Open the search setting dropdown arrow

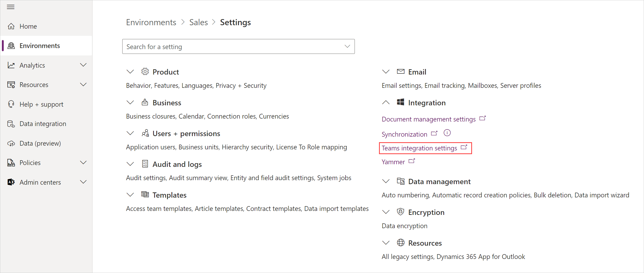point(347,46)
